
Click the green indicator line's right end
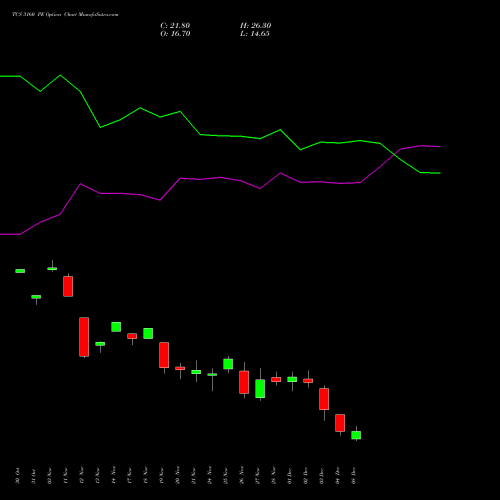439,173
